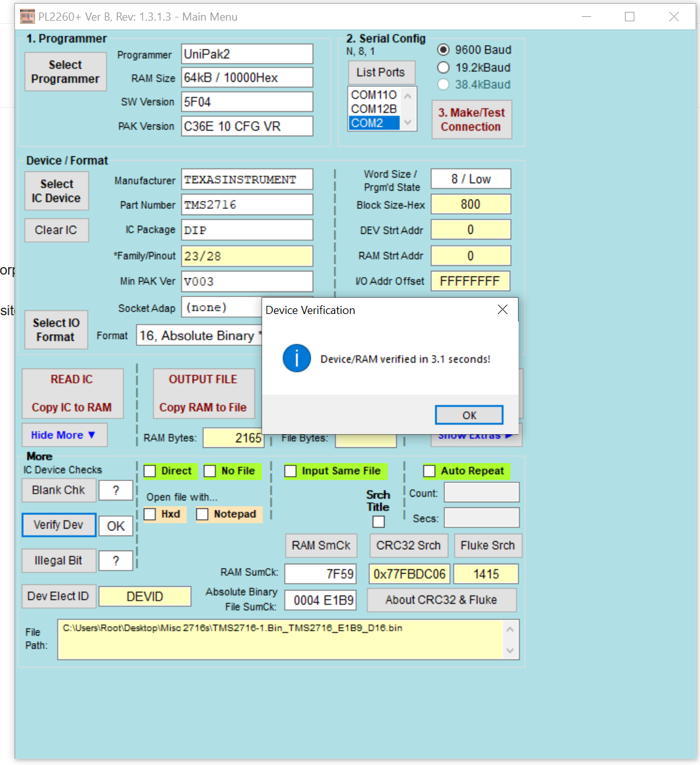The image size is (700, 765).
Task: Click the Fluke Srch button
Action: click(x=488, y=545)
